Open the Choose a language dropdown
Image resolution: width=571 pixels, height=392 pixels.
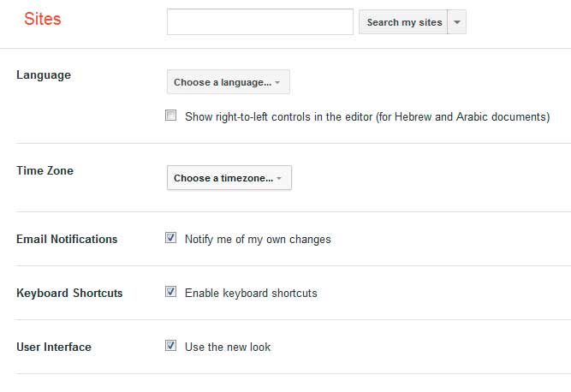point(229,82)
